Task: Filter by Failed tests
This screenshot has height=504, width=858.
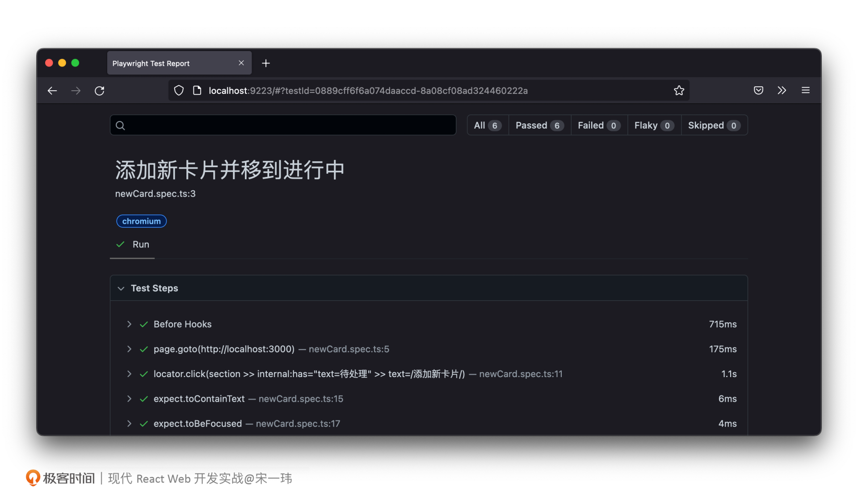Action: [x=599, y=126]
